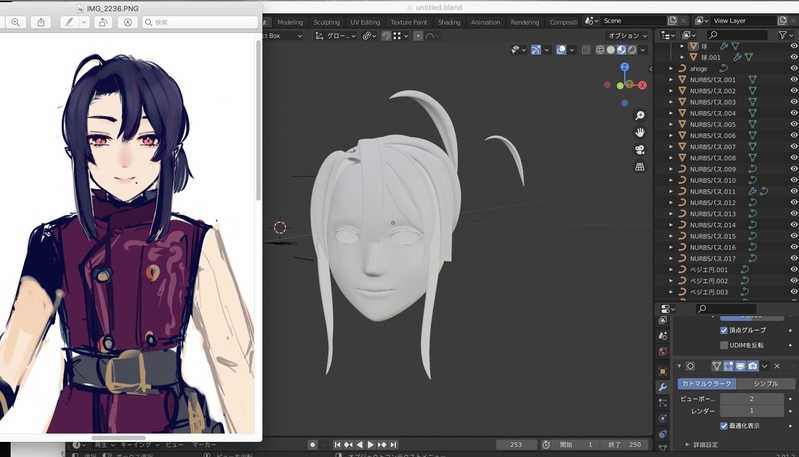The height and width of the screenshot is (457, 799).
Task: Switch to the UV Editing workspace tab
Action: [363, 21]
